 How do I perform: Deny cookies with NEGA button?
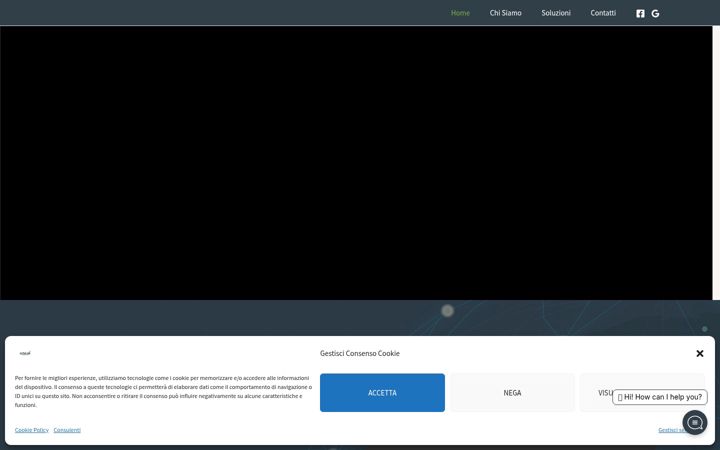512,393
